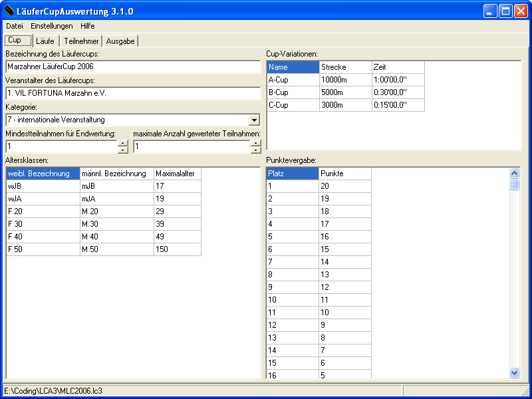Select the Name column header in Cup-Variationen
The height and width of the screenshot is (399, 532).
tap(293, 67)
